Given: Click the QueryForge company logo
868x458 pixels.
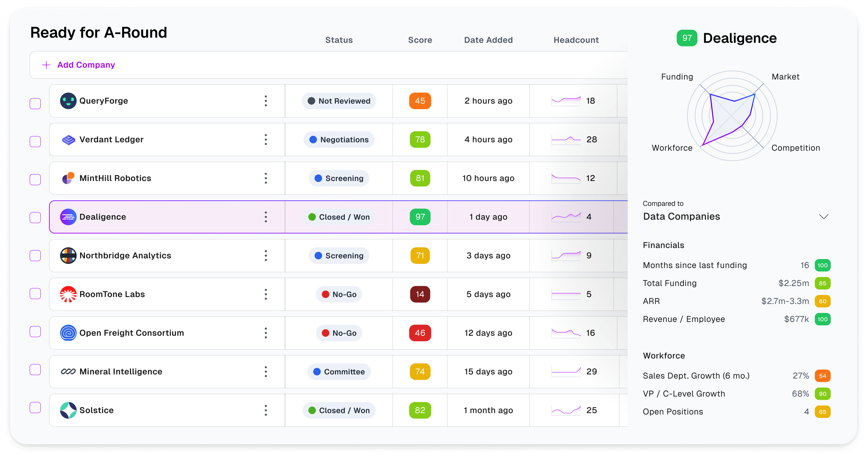Looking at the screenshot, I should coord(68,101).
